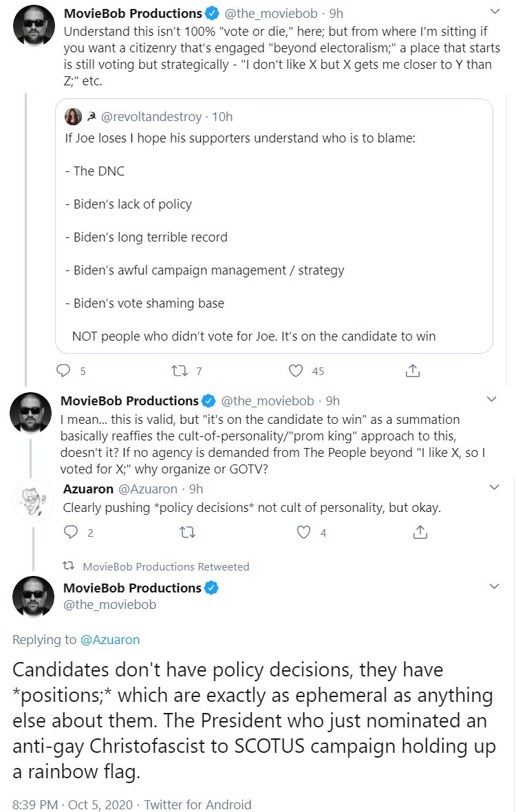Open the chevron menu on Azuaron's tweet

click(x=494, y=487)
